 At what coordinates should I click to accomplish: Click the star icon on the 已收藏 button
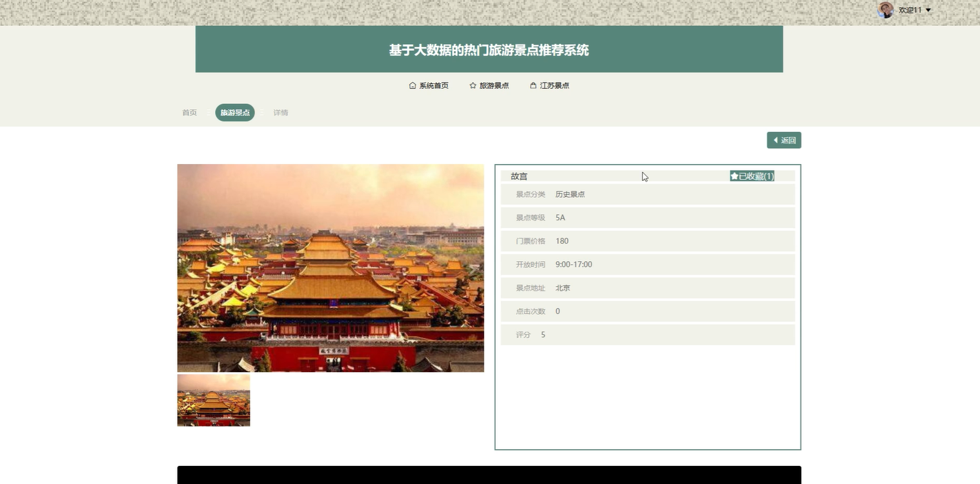pyautogui.click(x=733, y=175)
